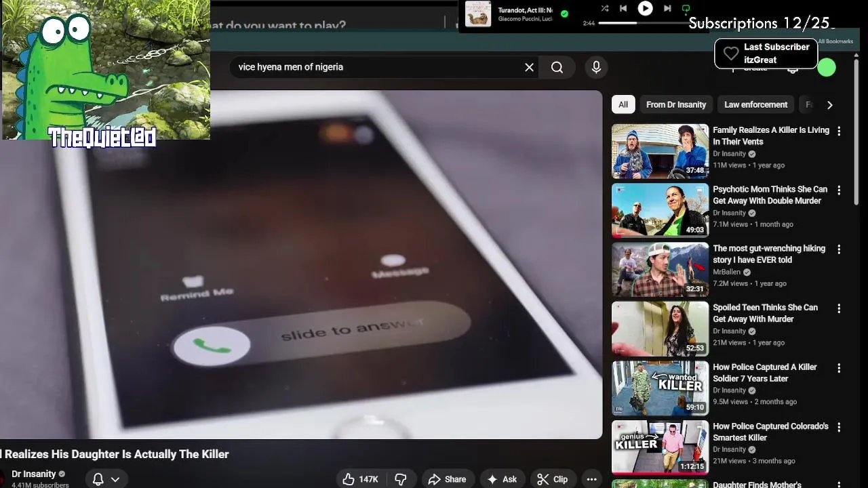Screen dimensions: 868x488
Task: Open more actions three-dot menu below video
Action: point(591,479)
